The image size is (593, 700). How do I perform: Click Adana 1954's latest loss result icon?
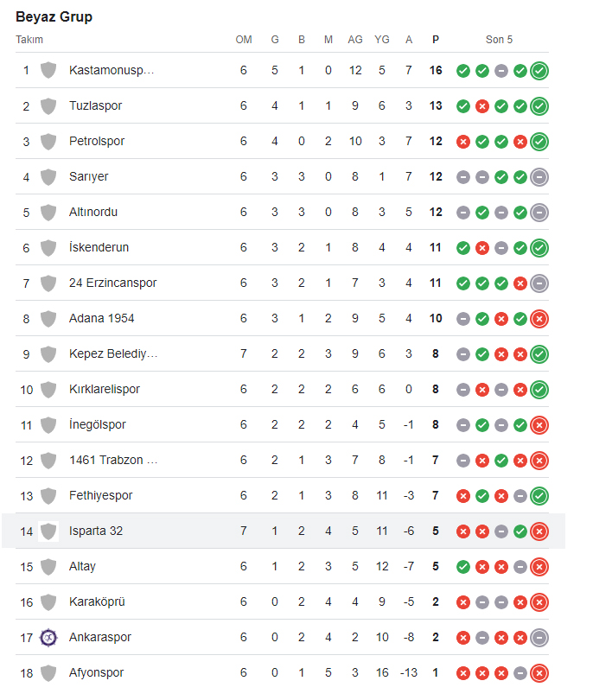coord(539,319)
